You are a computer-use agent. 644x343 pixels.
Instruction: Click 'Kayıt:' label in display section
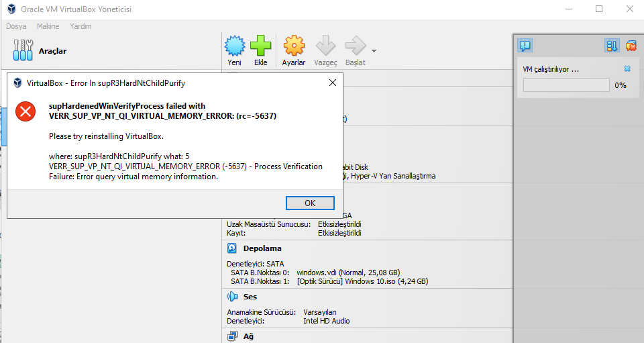[236, 233]
